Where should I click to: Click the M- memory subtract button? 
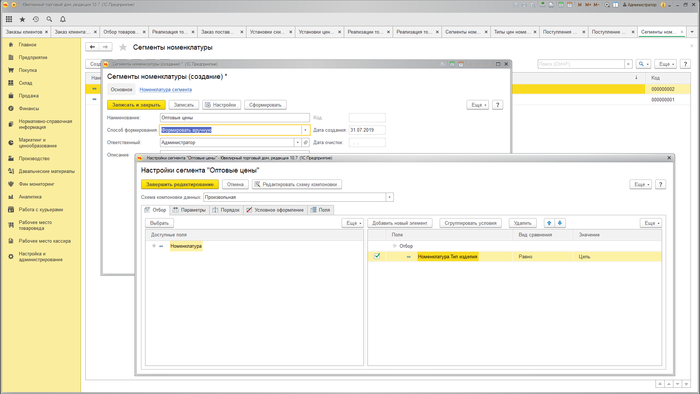(596, 5)
